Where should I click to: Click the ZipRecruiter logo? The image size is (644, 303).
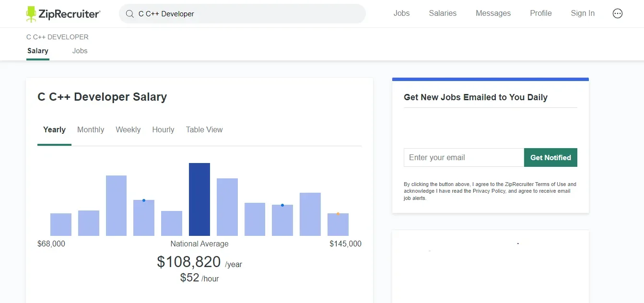63,14
